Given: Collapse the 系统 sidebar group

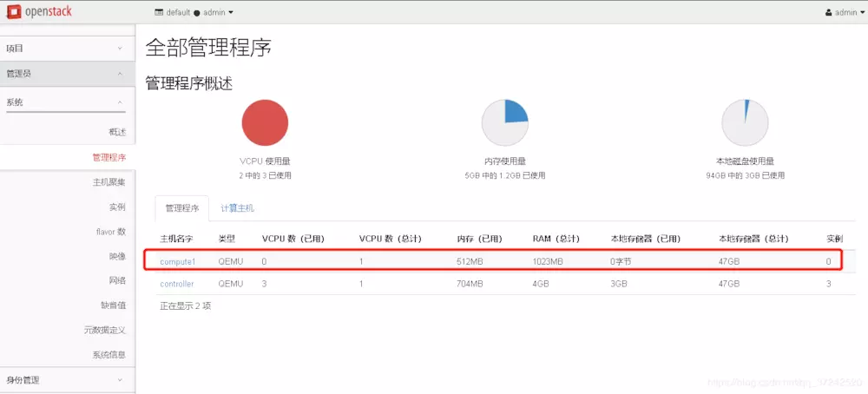Looking at the screenshot, I should (x=68, y=102).
